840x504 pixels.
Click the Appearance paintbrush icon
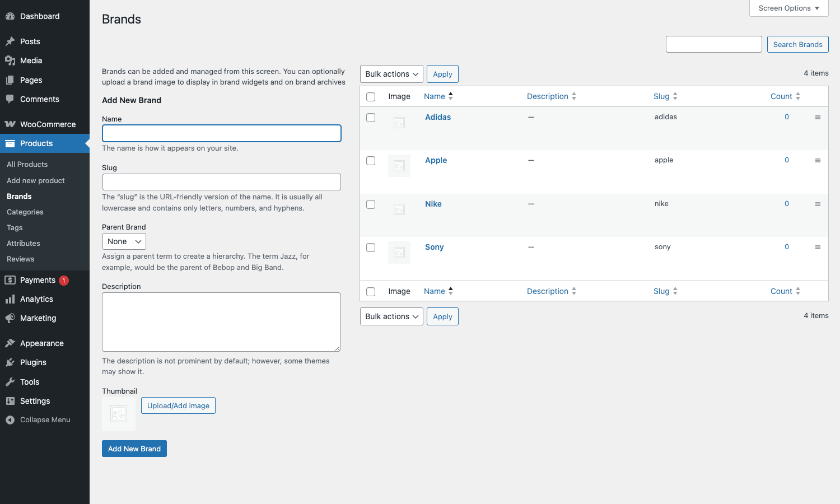point(10,343)
